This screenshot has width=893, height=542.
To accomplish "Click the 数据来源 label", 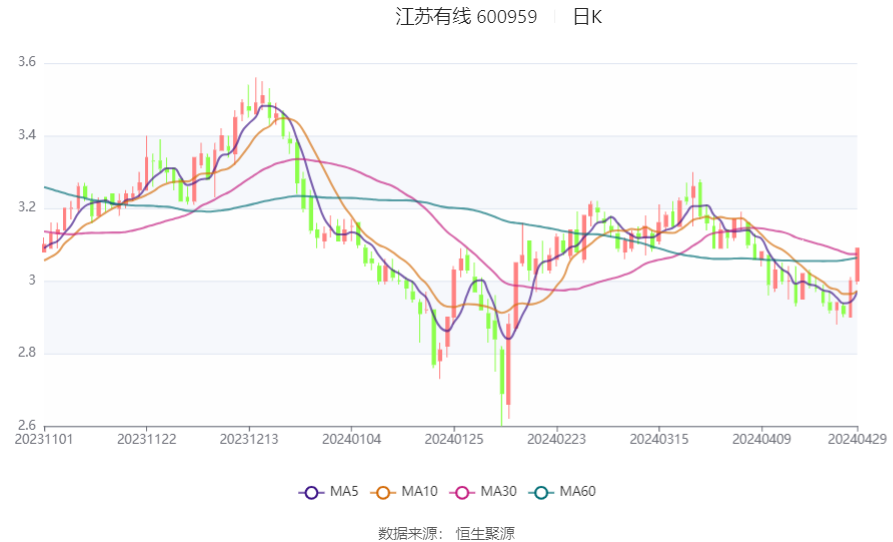I will pos(408,533).
